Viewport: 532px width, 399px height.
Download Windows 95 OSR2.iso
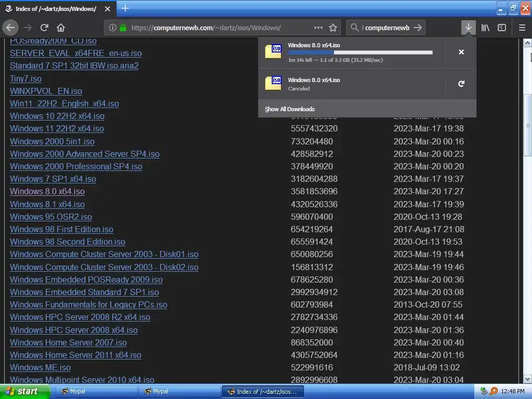pyautogui.click(x=51, y=217)
